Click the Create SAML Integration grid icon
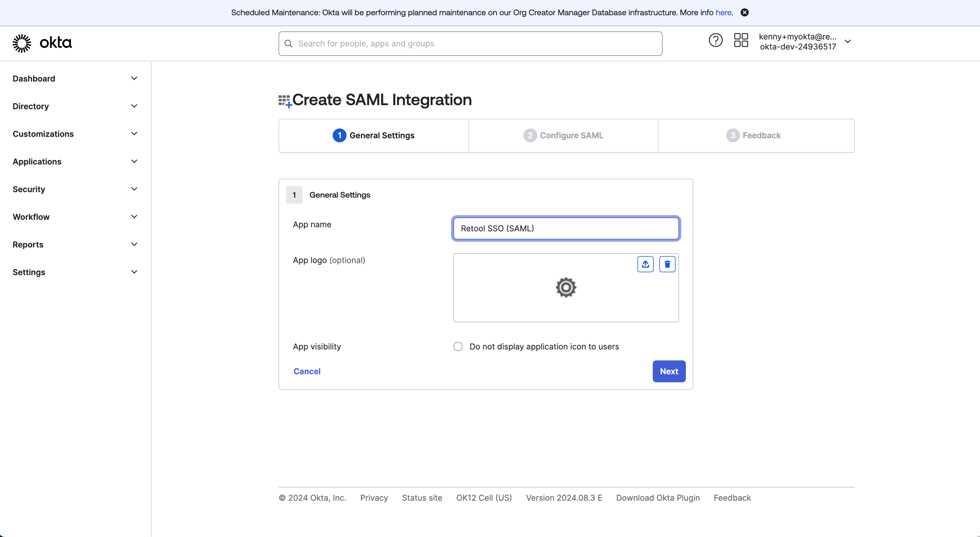 click(285, 101)
